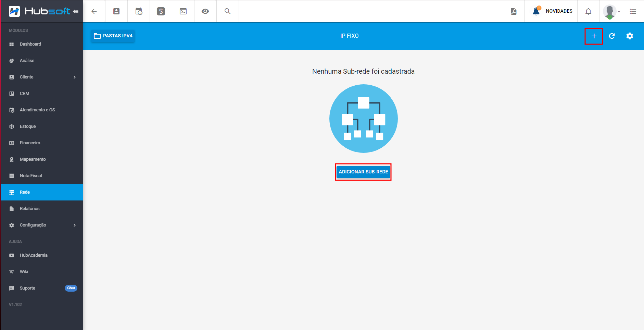Open NOVIDADES news button

click(552, 11)
